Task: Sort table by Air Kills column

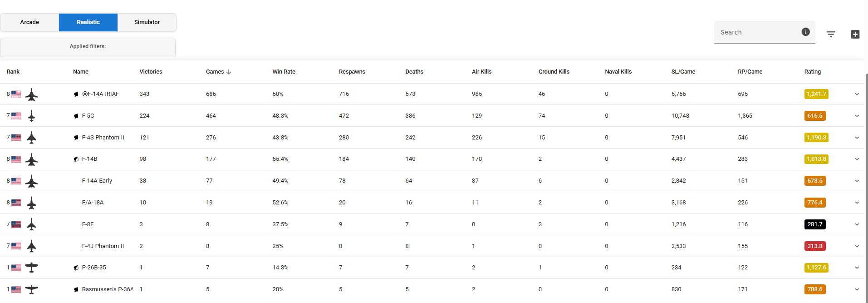Action: (481, 72)
